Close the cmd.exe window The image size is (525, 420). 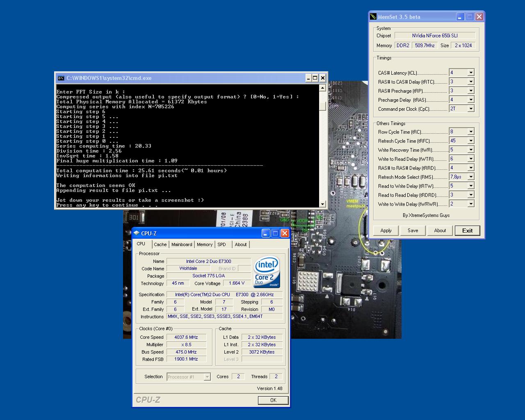pos(323,78)
